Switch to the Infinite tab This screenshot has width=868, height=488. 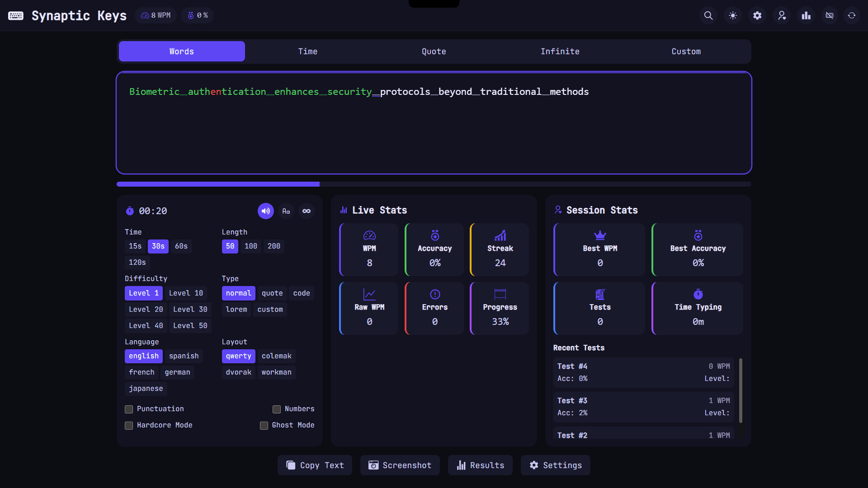point(560,52)
